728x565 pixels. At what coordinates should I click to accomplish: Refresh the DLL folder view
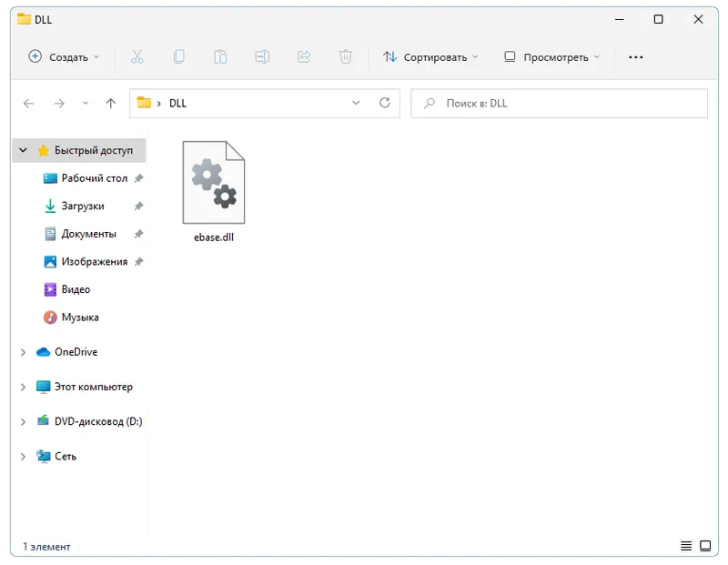(x=385, y=103)
